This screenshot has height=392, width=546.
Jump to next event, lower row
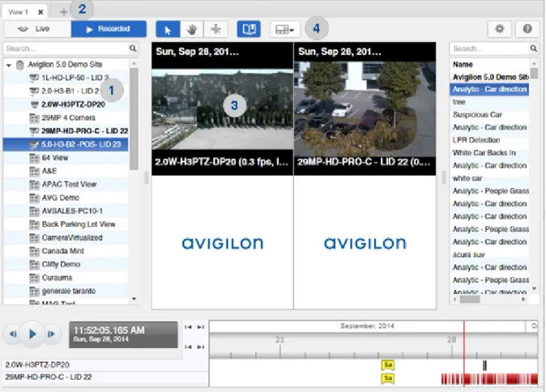201,347
